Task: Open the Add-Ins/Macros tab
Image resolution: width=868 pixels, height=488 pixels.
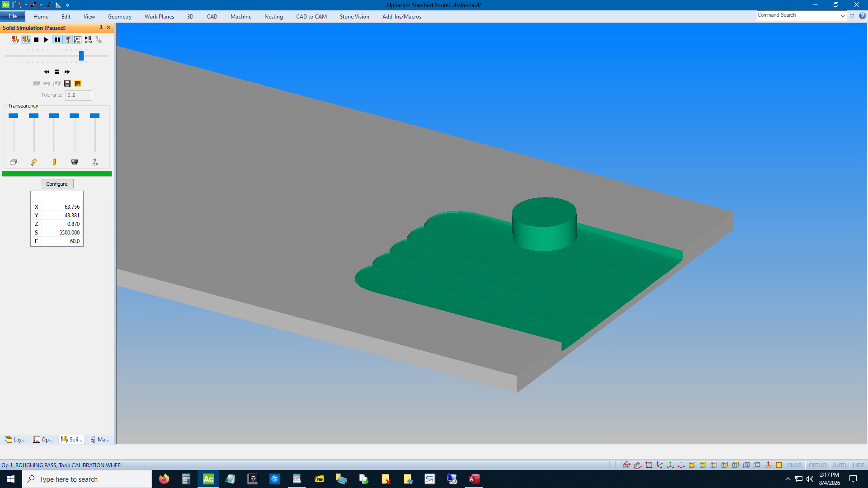Action: click(402, 17)
